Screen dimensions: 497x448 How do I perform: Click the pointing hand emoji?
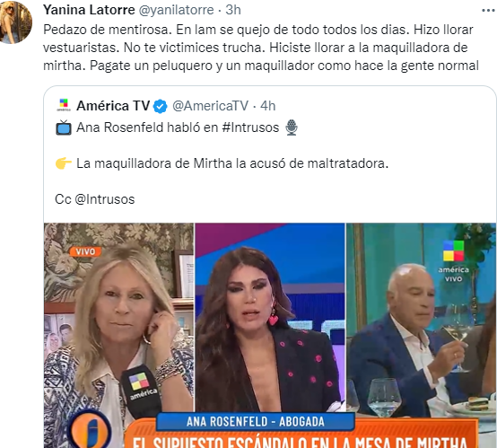click(64, 163)
